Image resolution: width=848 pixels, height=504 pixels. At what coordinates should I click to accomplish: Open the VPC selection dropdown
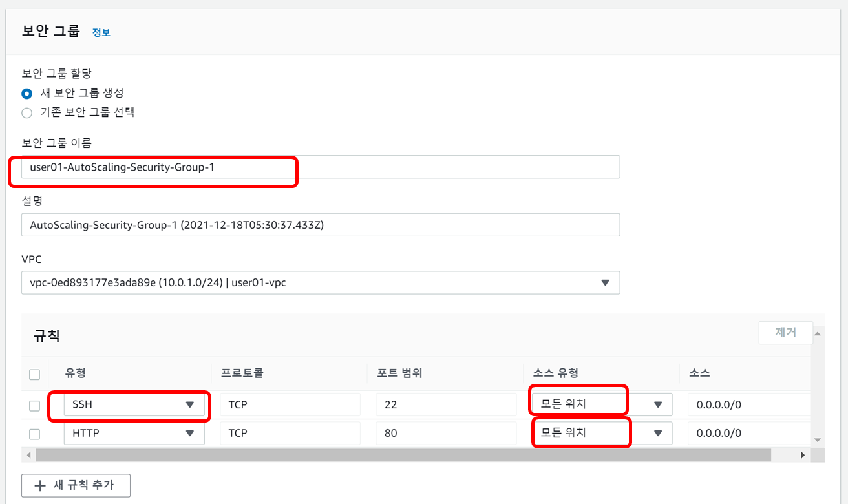321,282
